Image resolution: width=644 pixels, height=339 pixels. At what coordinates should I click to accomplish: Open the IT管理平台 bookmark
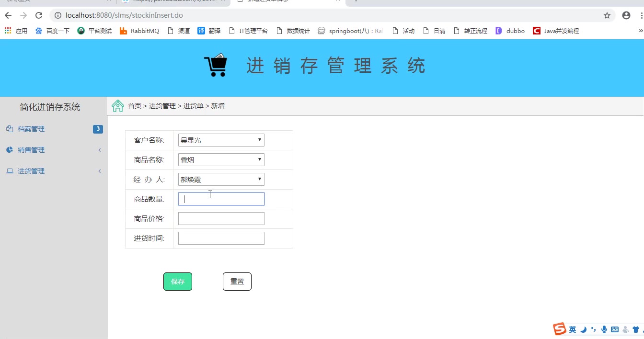[248, 31]
